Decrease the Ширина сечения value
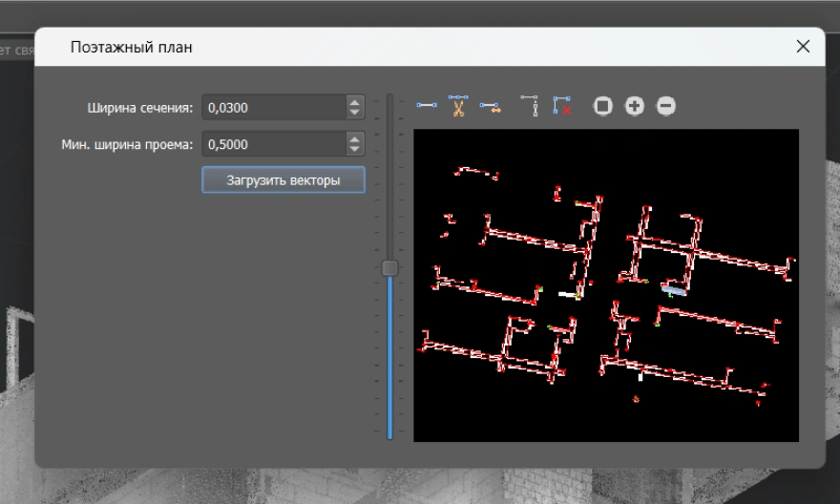This screenshot has height=504, width=840. [355, 113]
